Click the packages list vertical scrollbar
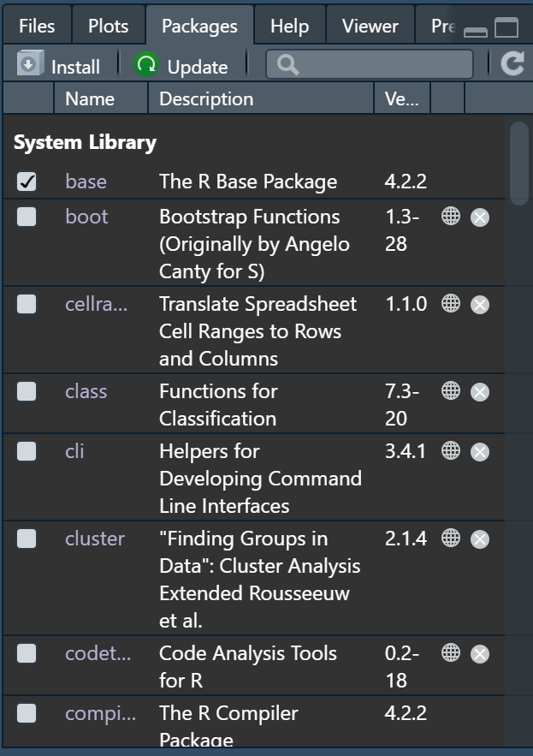Viewport: 533px width, 756px height. coord(519,164)
